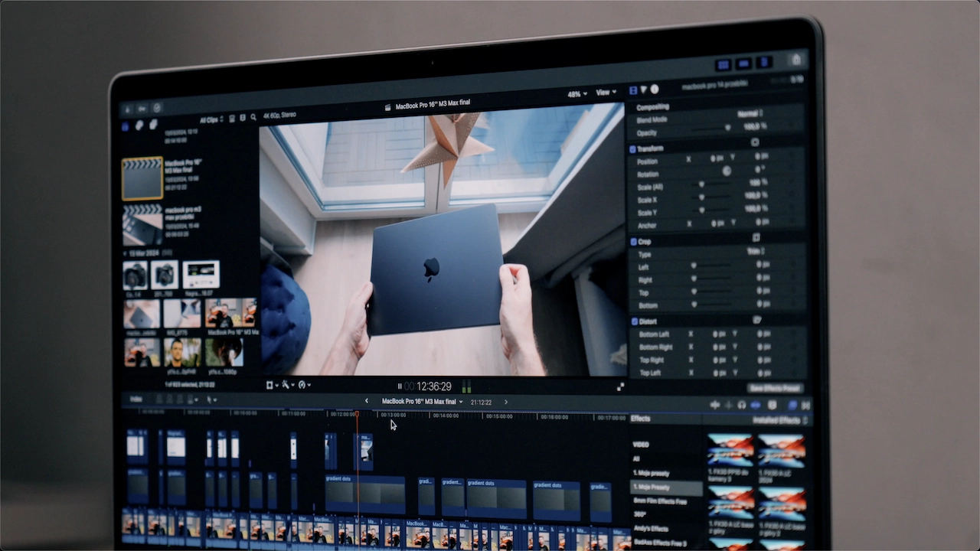Viewport: 980px width, 551px height.
Task: Click the Distort on-screen control icon
Action: [x=757, y=320]
